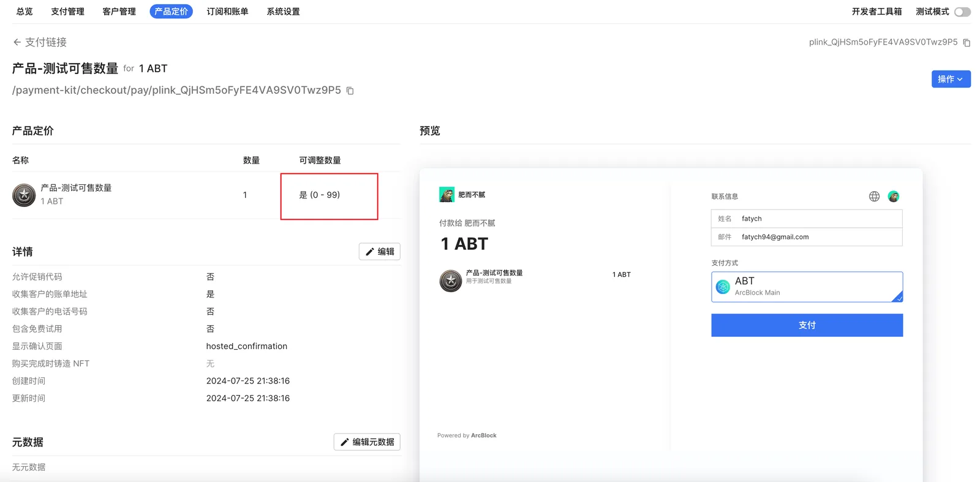Open the 操作 dropdown menu
This screenshot has width=980, height=482.
tap(951, 79)
